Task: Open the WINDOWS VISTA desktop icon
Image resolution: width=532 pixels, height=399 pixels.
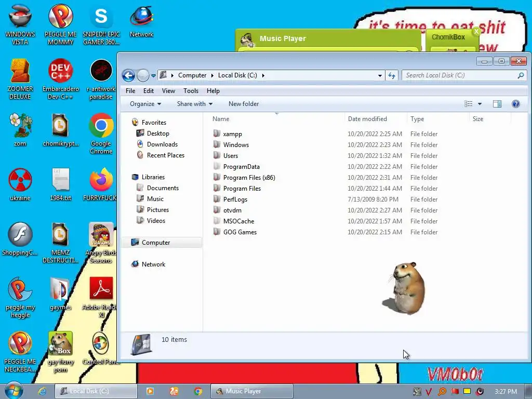Action: (x=20, y=24)
